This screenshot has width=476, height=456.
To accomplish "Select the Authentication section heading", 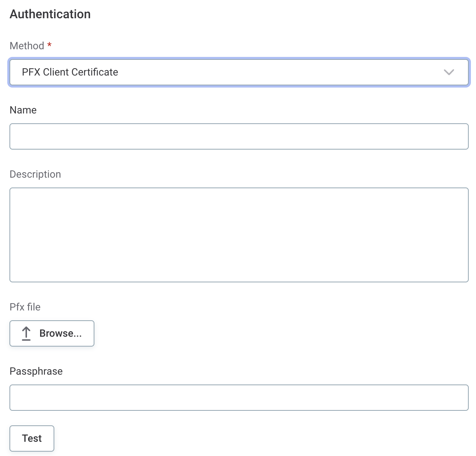I will 50,14.
